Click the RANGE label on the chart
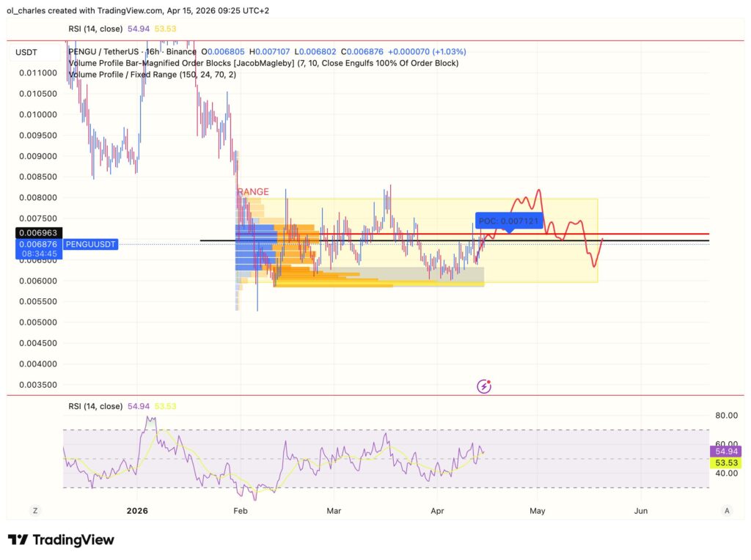The image size is (751, 560). click(253, 191)
